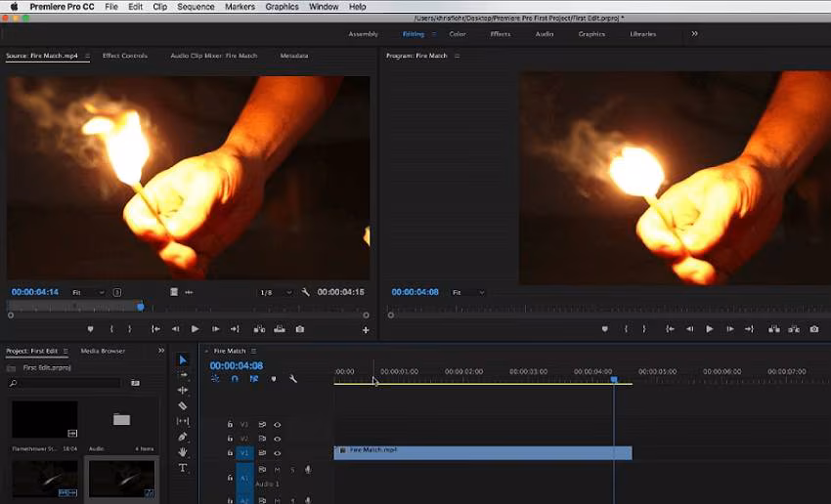Click Overwrite button in Source monitor
The image size is (831, 504).
[x=280, y=329]
